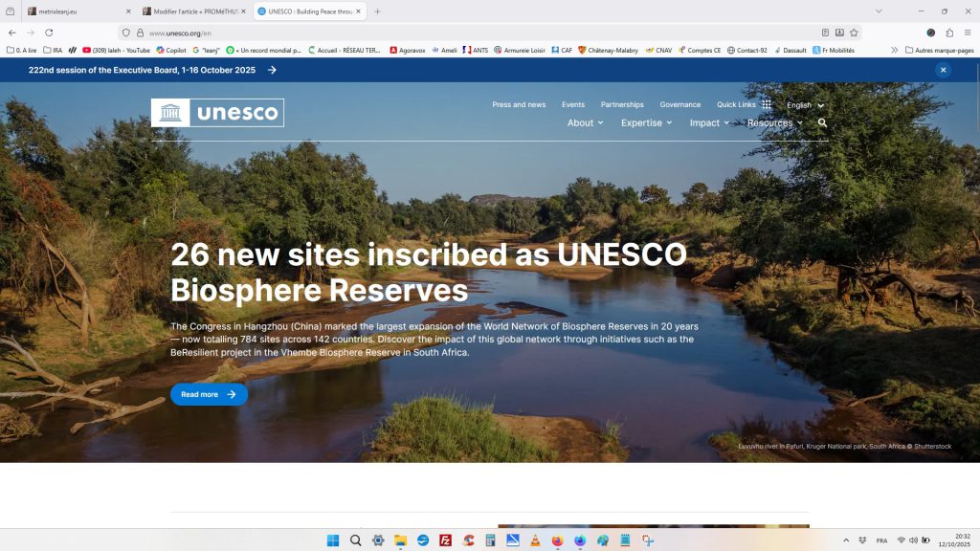Screen dimensions: 980x551
Task: Open the Press and news link
Action: [x=519, y=105]
